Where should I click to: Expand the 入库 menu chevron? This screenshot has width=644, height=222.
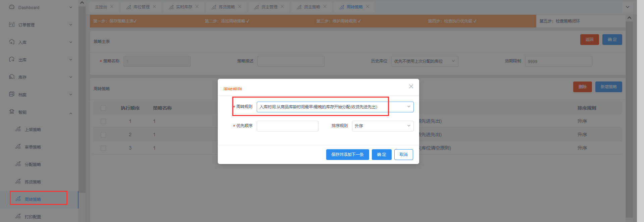point(70,42)
